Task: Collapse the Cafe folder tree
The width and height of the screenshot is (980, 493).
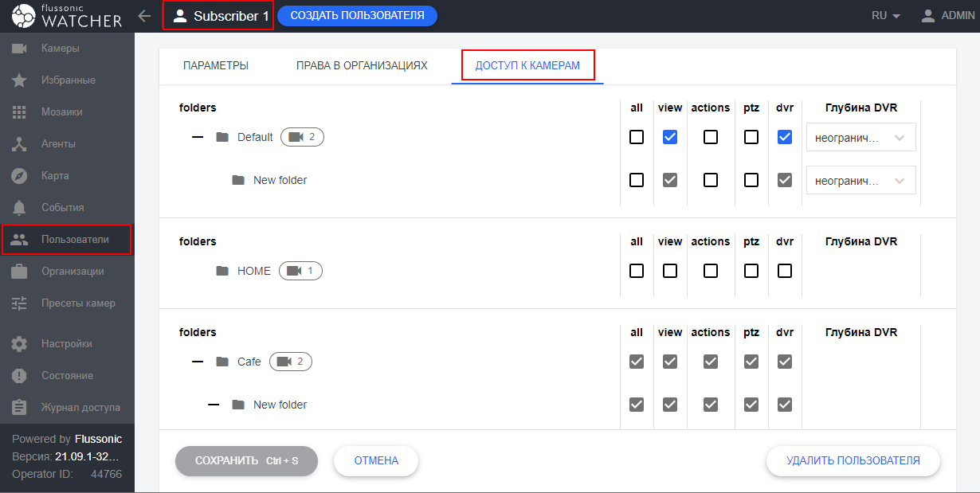Action: click(x=198, y=362)
